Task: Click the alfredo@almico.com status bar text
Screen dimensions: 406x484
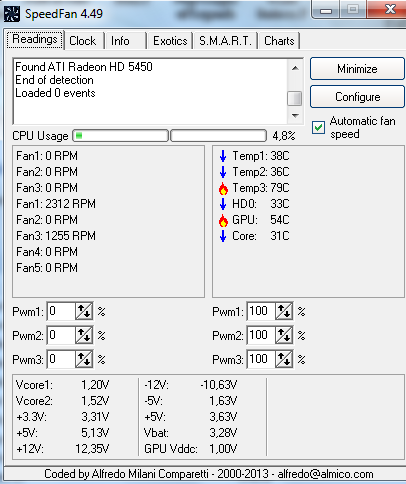Action: tap(325, 474)
